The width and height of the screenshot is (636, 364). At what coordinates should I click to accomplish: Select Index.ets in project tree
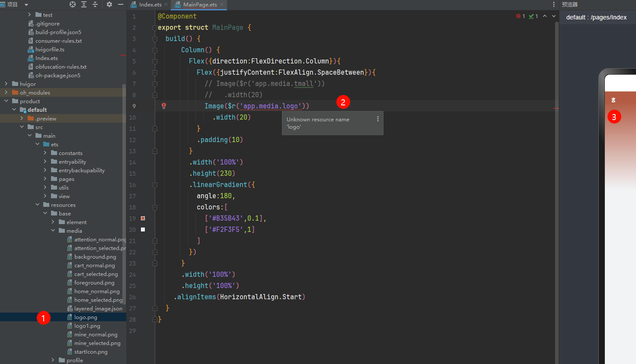pyautogui.click(x=46, y=58)
